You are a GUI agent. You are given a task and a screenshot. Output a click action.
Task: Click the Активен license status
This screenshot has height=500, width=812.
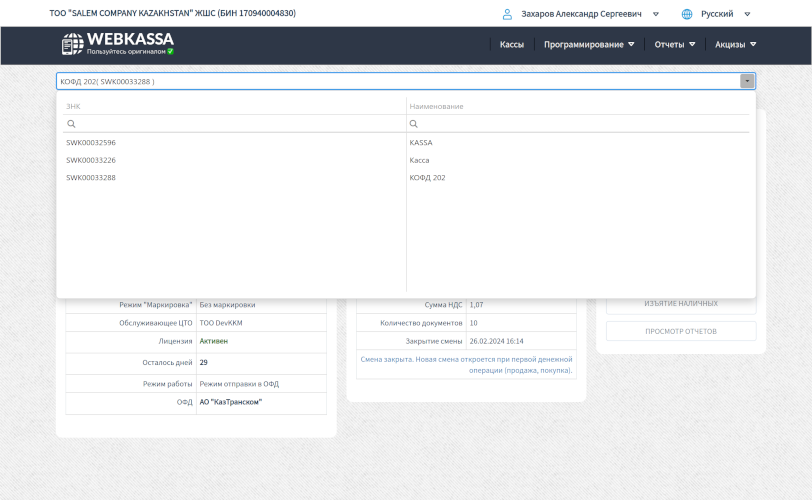tap(213, 341)
